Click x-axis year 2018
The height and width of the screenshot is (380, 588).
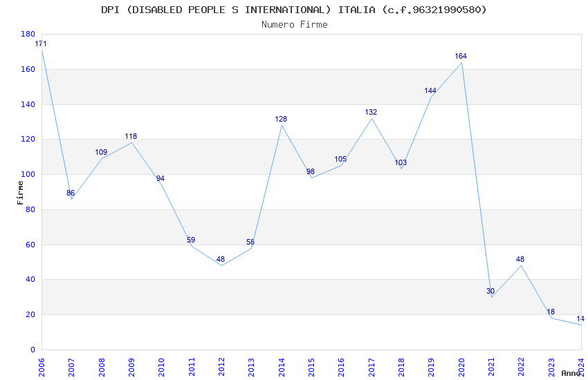401,368
